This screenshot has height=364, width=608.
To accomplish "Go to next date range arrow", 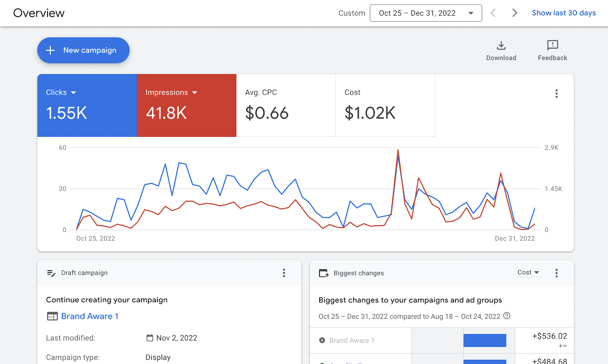I will (515, 13).
